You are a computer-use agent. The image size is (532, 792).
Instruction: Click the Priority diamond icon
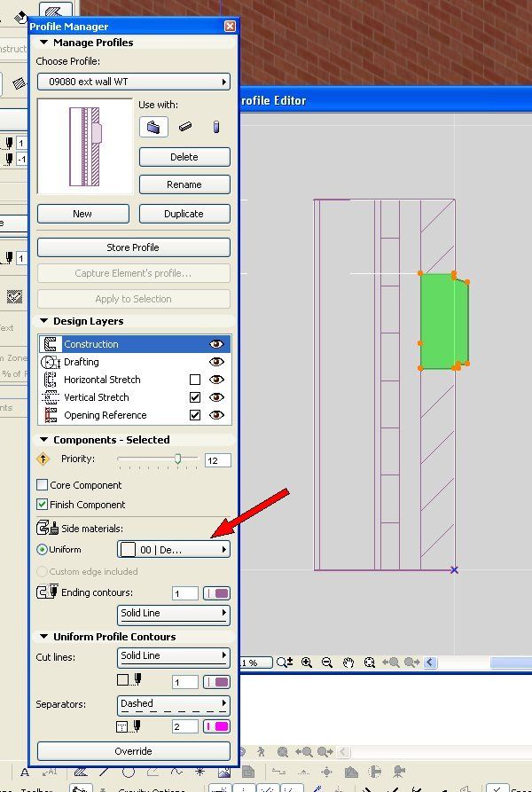click(x=43, y=459)
